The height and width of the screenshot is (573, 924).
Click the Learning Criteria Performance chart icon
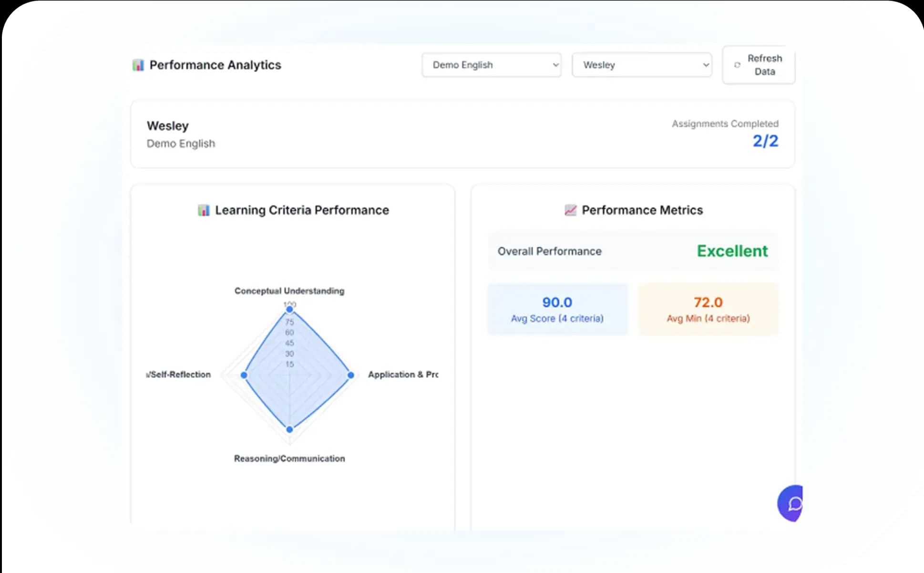click(204, 210)
